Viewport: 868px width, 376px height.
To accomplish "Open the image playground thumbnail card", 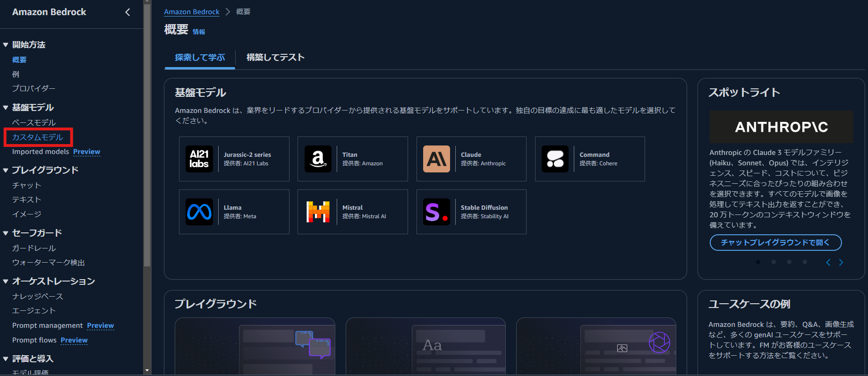I will click(596, 346).
